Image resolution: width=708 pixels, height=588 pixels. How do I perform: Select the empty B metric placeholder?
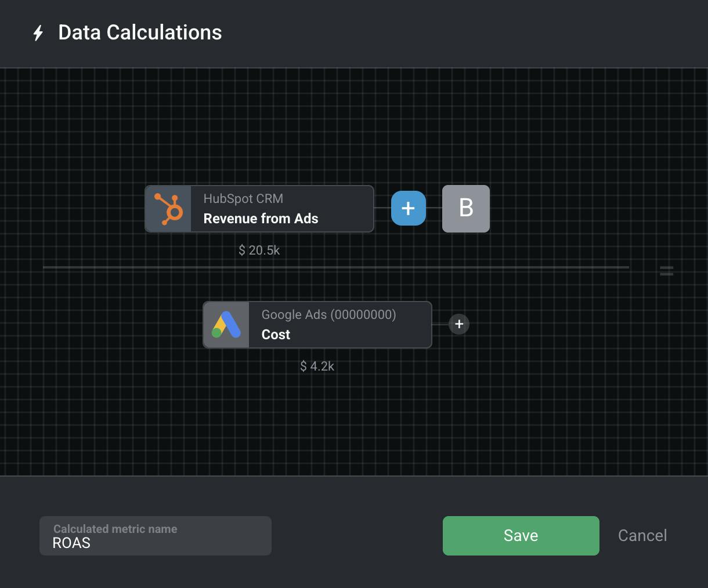466,209
